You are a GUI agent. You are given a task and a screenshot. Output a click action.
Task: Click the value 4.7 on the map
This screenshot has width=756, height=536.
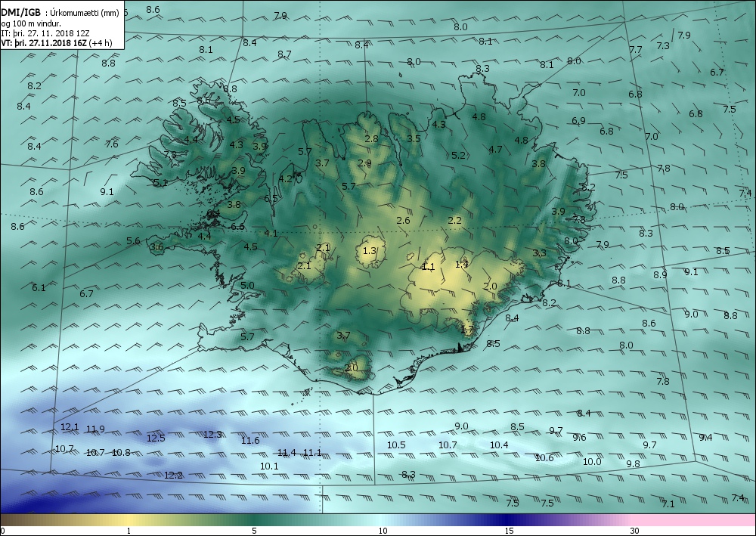[x=496, y=150]
